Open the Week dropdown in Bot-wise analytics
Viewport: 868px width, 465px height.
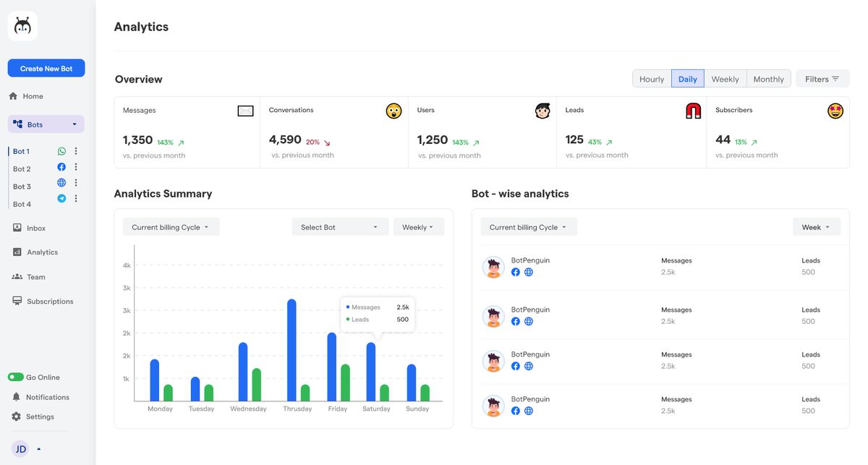(x=816, y=227)
